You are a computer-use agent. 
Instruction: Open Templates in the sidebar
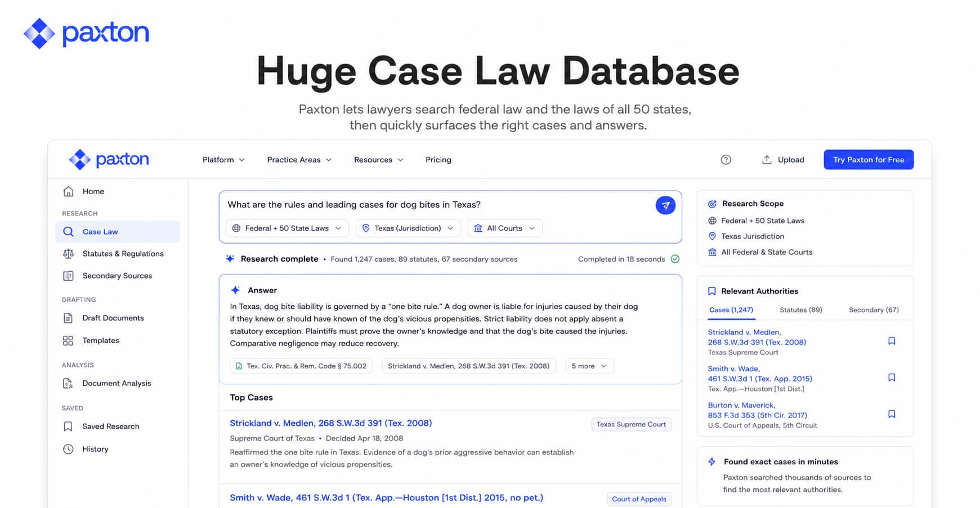click(118, 340)
